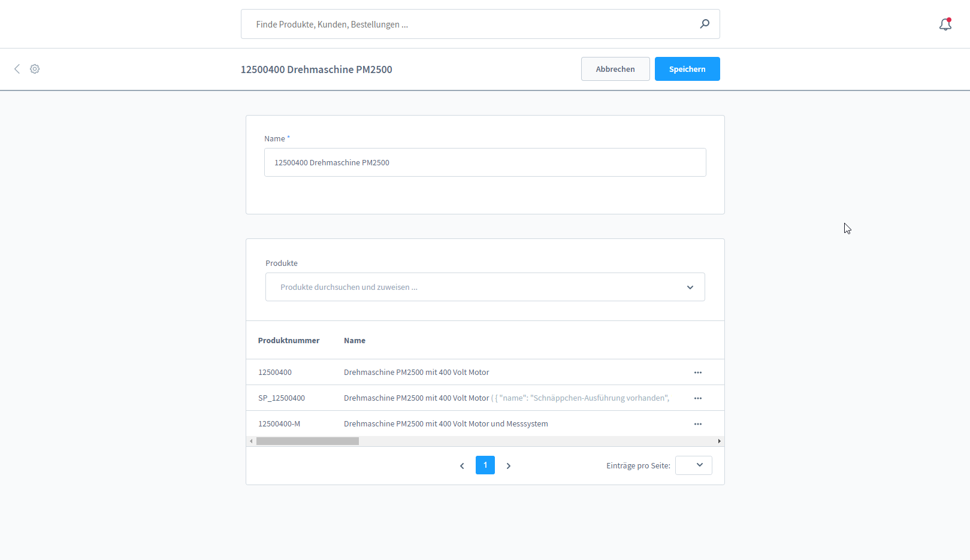Go to previous page arrow
The image size is (970, 560).
click(x=462, y=465)
